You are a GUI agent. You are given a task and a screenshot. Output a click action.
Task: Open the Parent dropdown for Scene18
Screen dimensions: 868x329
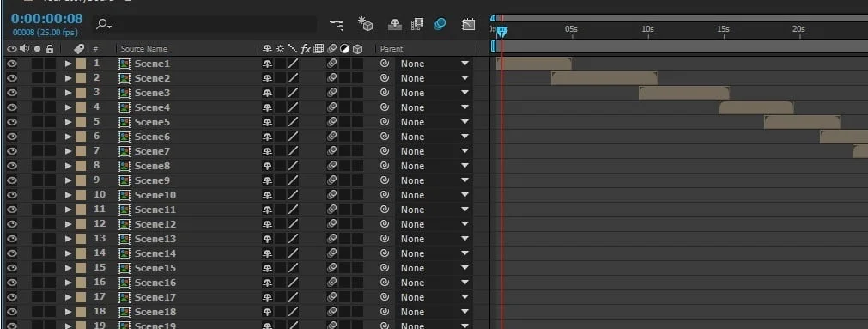click(434, 312)
